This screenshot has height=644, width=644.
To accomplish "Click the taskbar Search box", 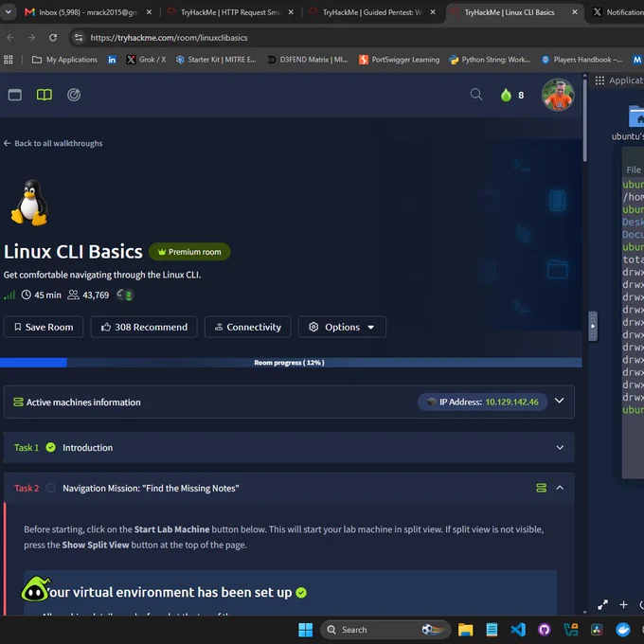I will pyautogui.click(x=385, y=630).
